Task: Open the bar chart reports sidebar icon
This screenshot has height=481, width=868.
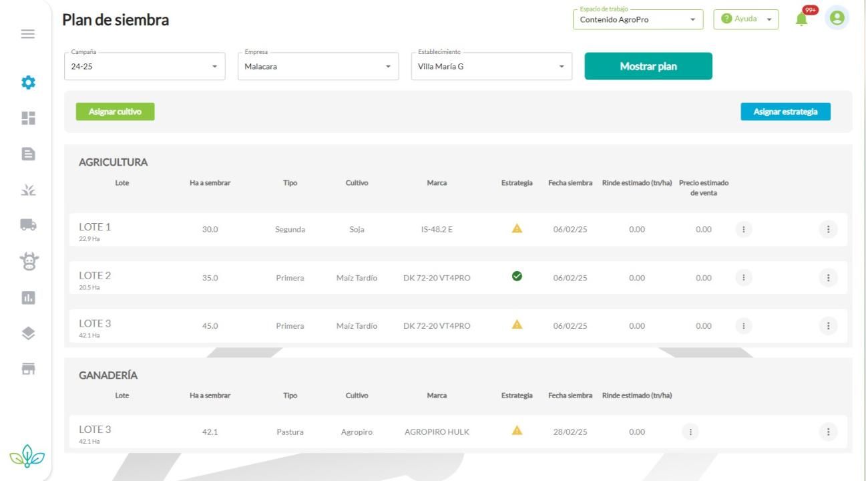Action: [28, 298]
